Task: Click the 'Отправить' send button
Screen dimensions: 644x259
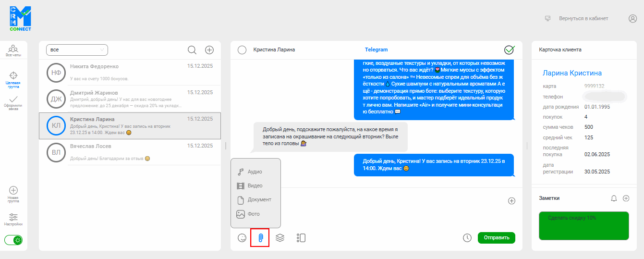Action: click(497, 238)
